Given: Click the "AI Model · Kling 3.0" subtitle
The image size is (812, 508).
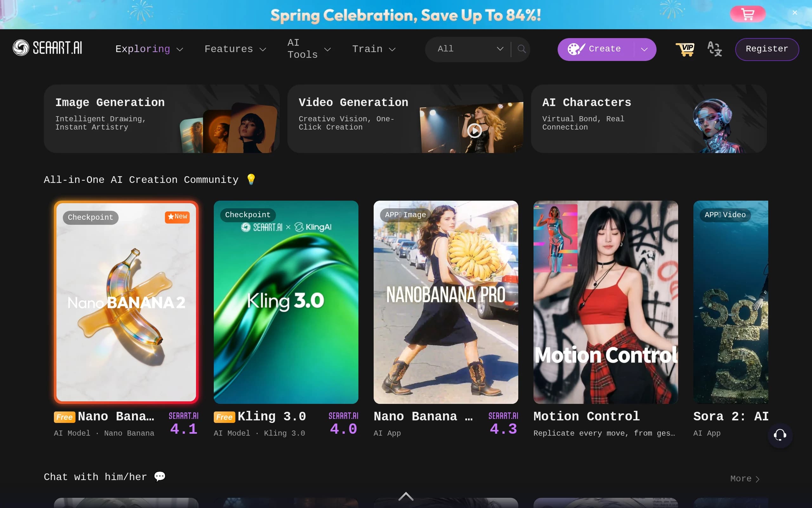Looking at the screenshot, I should pos(259,433).
